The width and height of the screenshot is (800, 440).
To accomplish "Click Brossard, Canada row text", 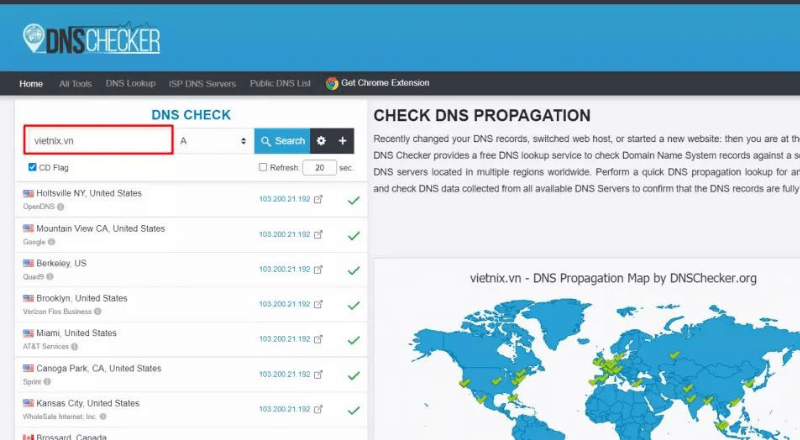I will pyautogui.click(x=71, y=437).
